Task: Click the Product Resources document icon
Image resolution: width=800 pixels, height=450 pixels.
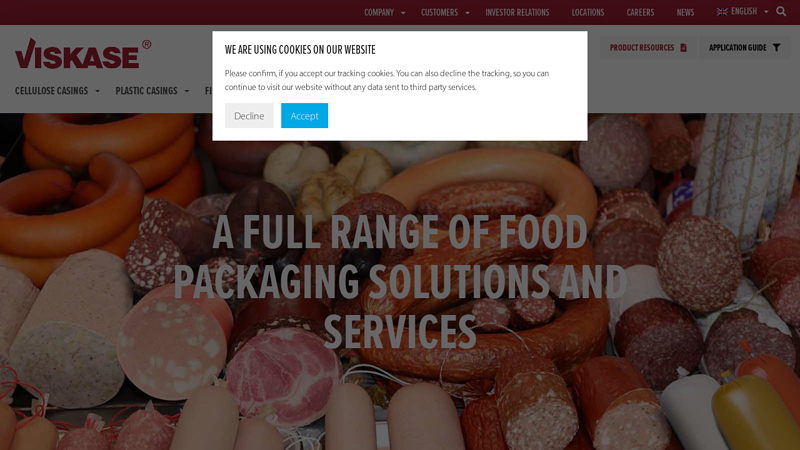Action: [683, 47]
